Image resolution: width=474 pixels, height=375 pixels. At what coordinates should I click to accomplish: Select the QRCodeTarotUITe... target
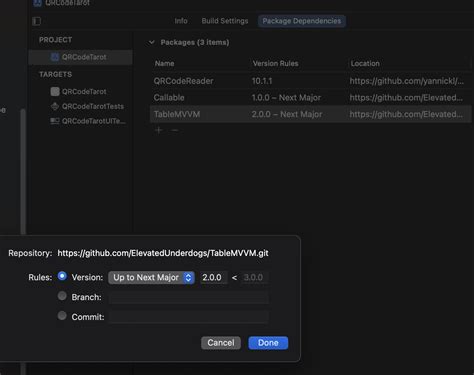80,121
